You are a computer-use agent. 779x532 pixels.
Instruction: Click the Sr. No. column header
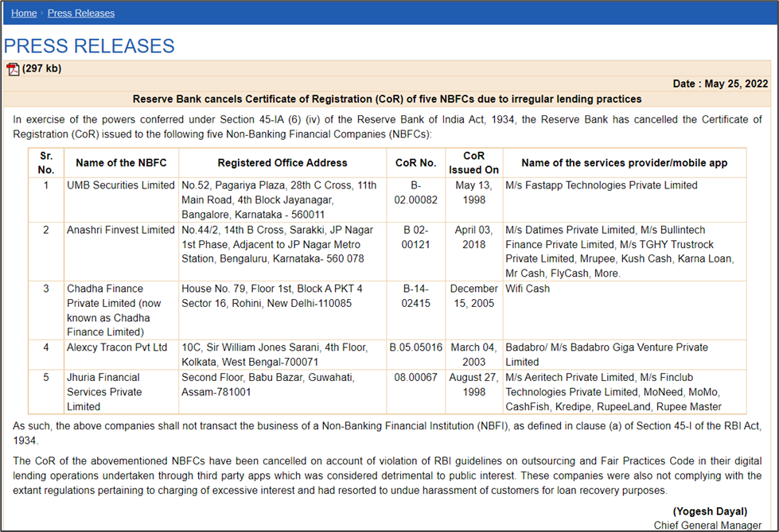coord(46,163)
